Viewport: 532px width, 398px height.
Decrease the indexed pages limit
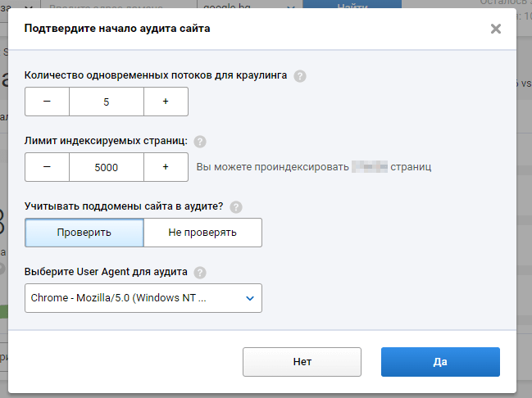click(48, 167)
